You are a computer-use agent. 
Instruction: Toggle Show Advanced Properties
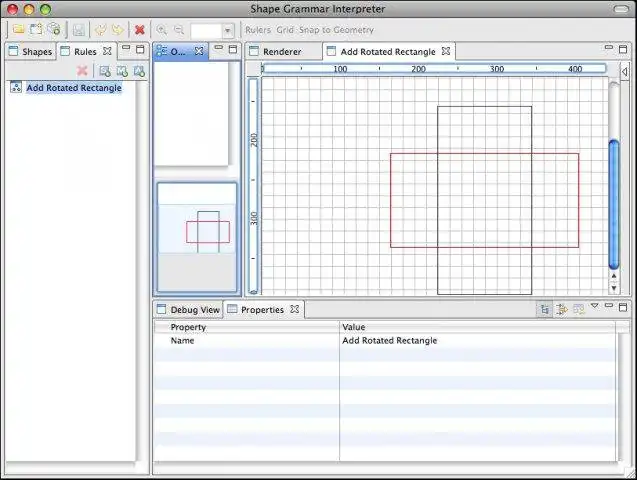pyautogui.click(x=561, y=309)
